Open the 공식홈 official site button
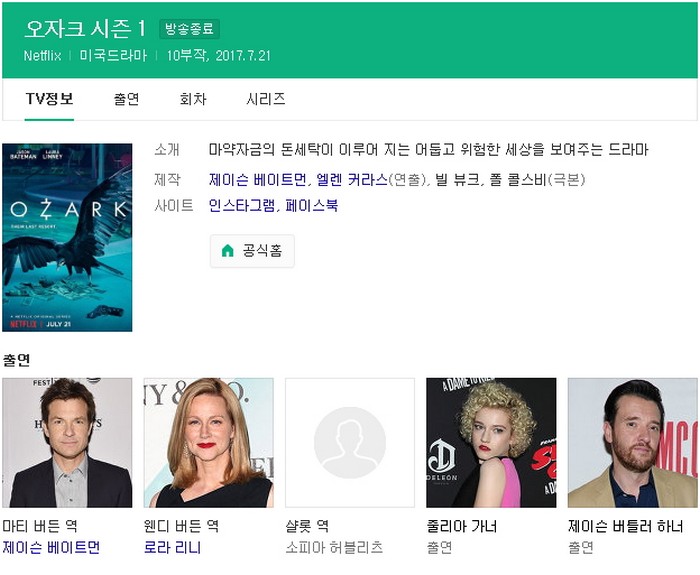The height and width of the screenshot is (575, 700). point(252,251)
